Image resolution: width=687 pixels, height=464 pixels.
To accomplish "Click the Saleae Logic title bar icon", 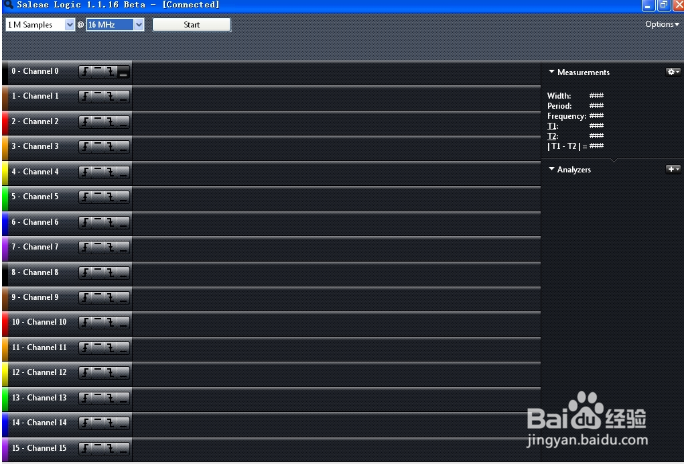I will [x=8, y=5].
